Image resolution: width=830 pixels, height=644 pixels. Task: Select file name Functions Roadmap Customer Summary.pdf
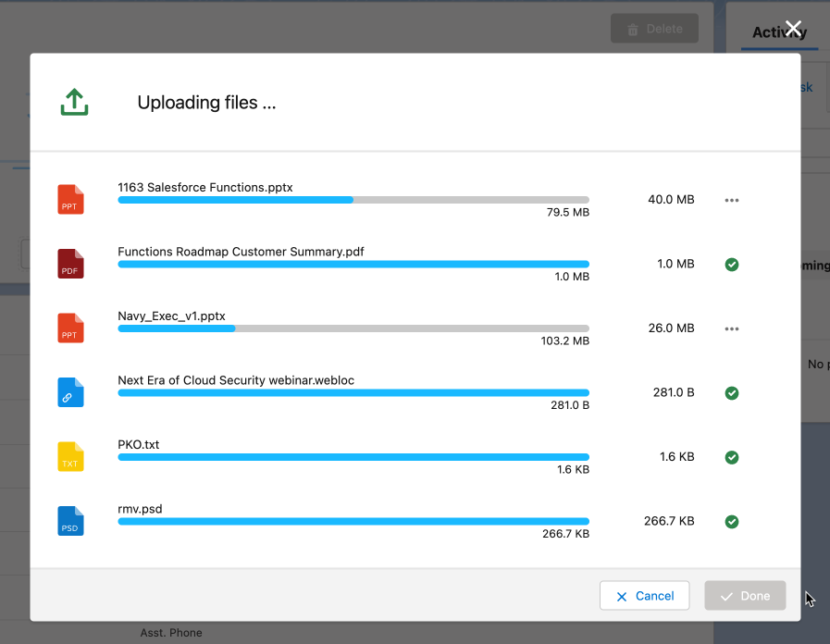pos(241,252)
